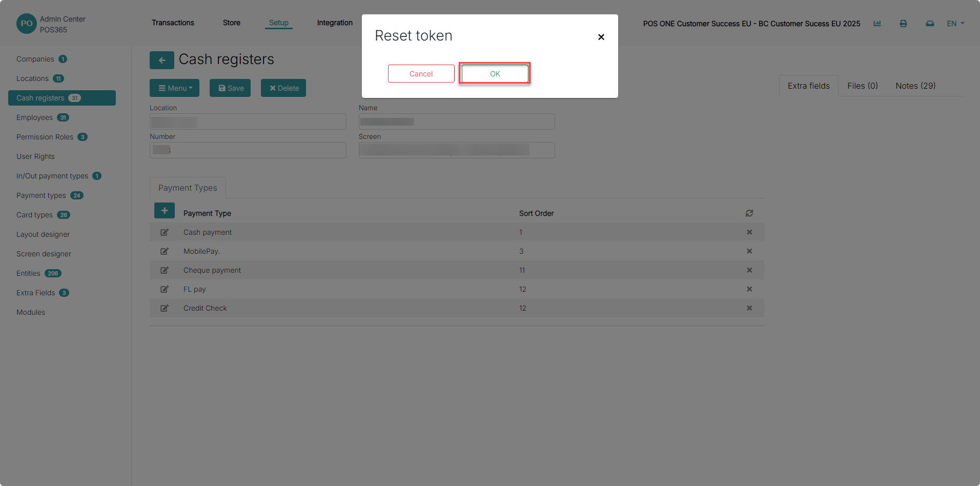Open User Rights in the sidebar
980x486 pixels.
point(35,156)
